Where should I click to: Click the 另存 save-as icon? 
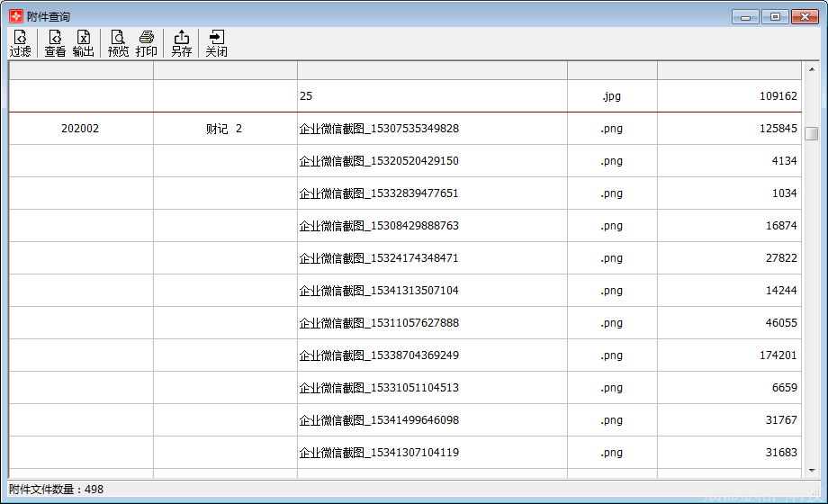point(181,43)
